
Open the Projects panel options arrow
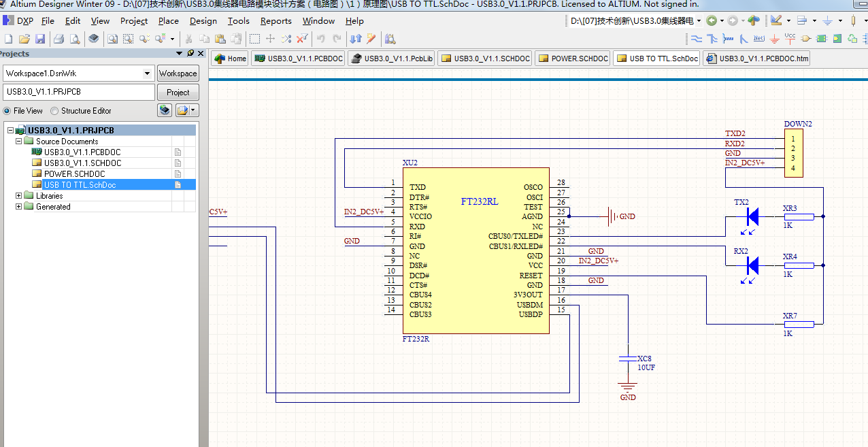point(180,53)
